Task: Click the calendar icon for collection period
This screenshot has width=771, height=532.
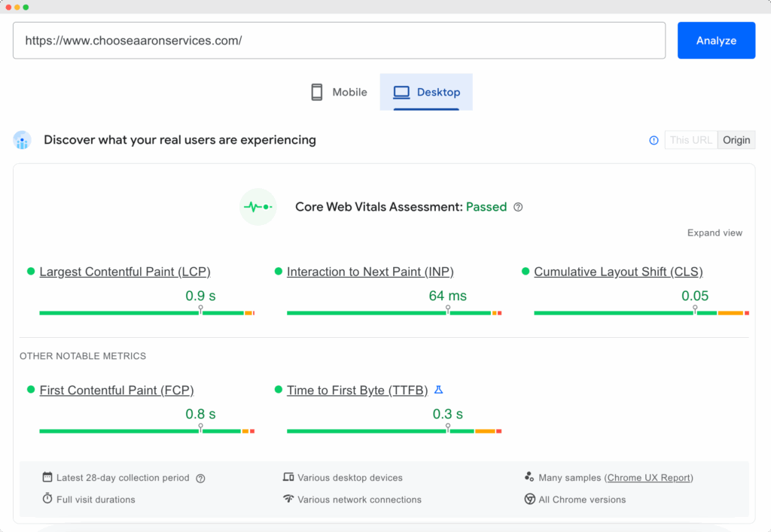Action: click(47, 478)
